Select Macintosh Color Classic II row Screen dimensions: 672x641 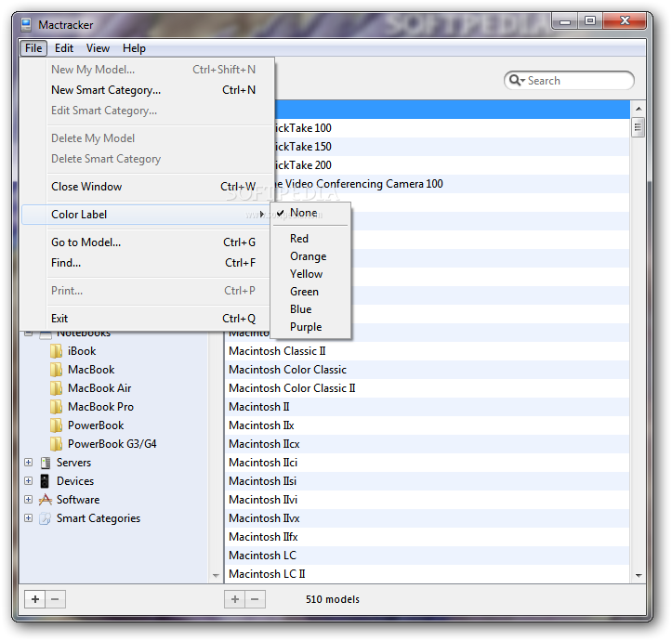coord(427,388)
